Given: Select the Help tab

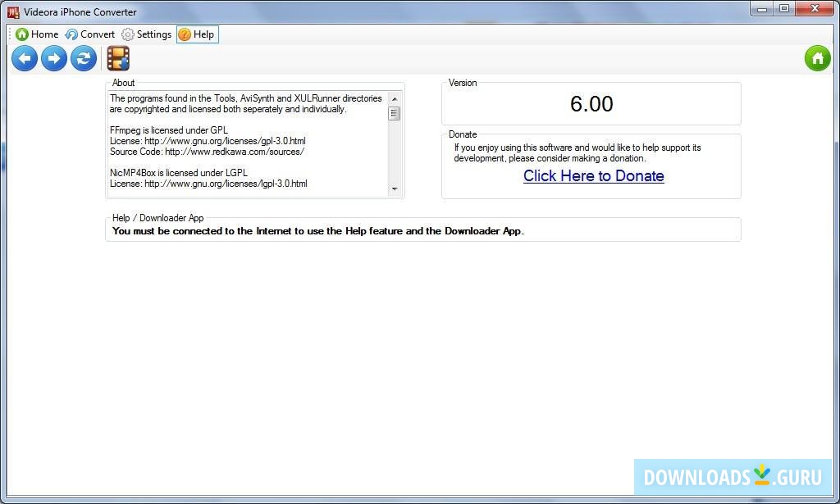Looking at the screenshot, I should point(198,34).
